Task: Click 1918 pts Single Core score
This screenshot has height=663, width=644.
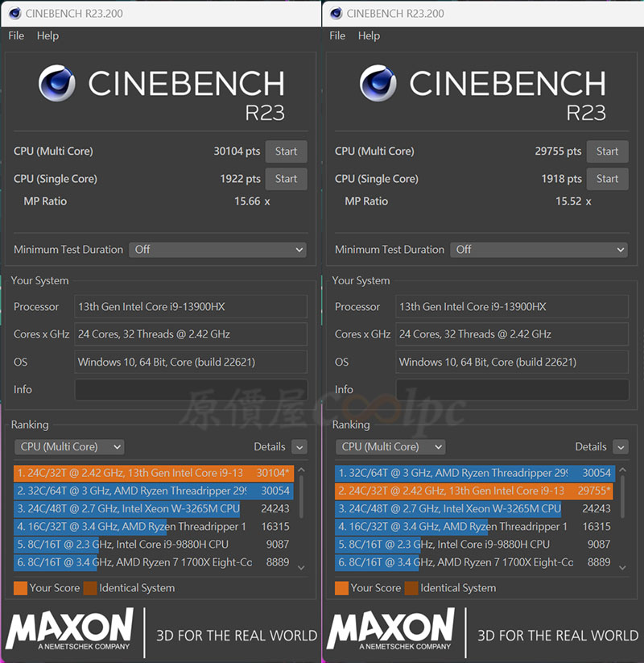Action: (561, 179)
